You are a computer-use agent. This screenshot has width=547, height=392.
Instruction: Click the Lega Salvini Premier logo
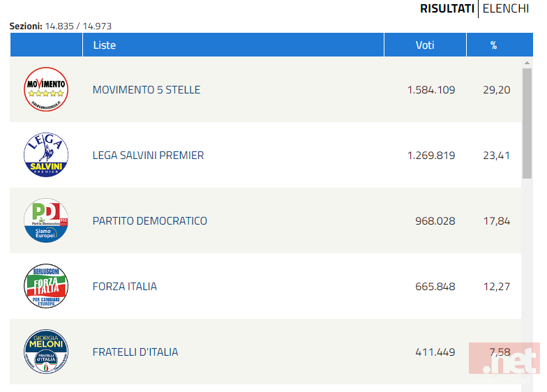[46, 155]
